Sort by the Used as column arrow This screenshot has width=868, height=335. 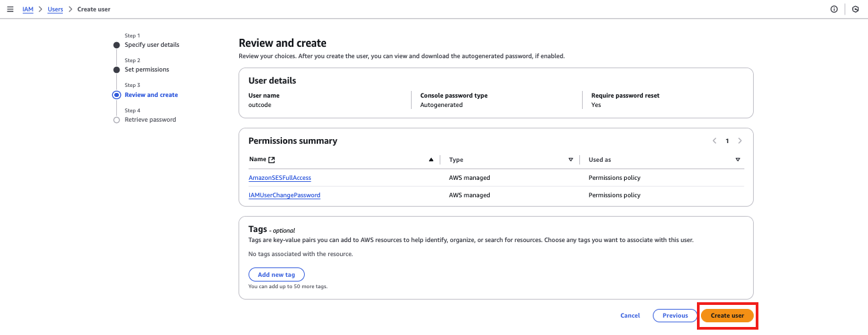tap(738, 160)
